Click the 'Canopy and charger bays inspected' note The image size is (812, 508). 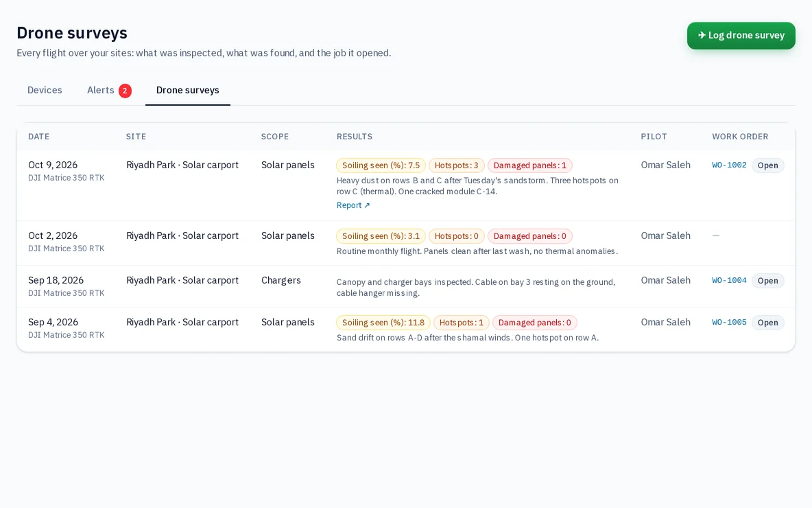(476, 287)
